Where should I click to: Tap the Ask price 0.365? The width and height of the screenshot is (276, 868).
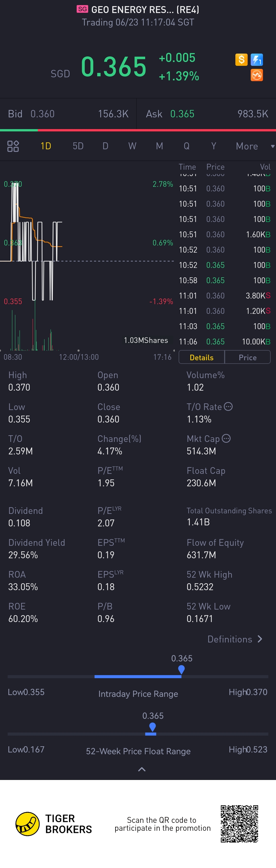[x=182, y=114]
